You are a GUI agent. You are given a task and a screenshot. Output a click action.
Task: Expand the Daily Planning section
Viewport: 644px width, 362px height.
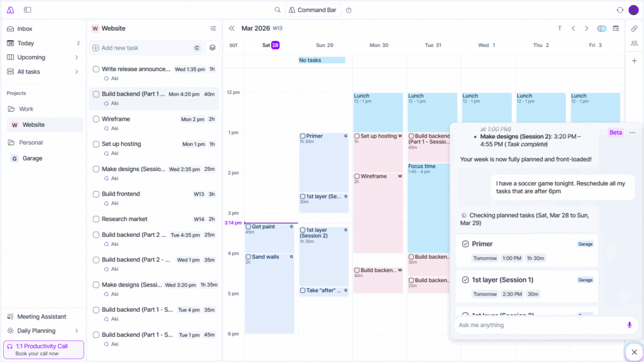[78, 330]
